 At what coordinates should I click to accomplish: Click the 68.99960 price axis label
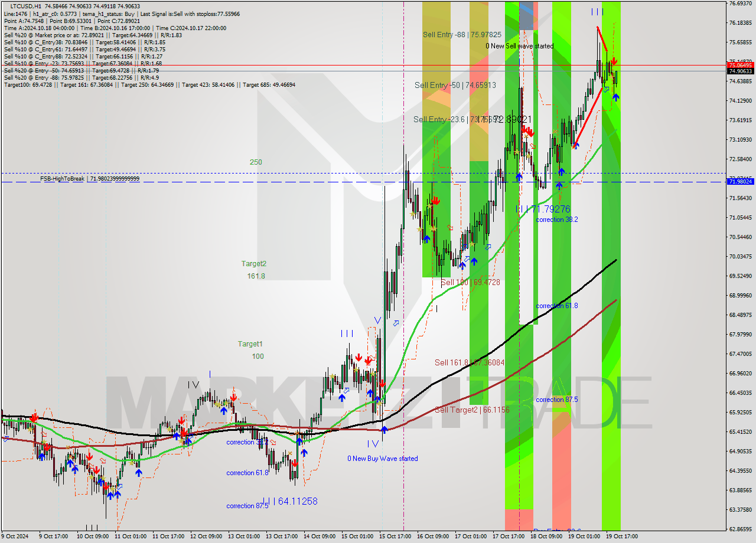pyautogui.click(x=741, y=296)
